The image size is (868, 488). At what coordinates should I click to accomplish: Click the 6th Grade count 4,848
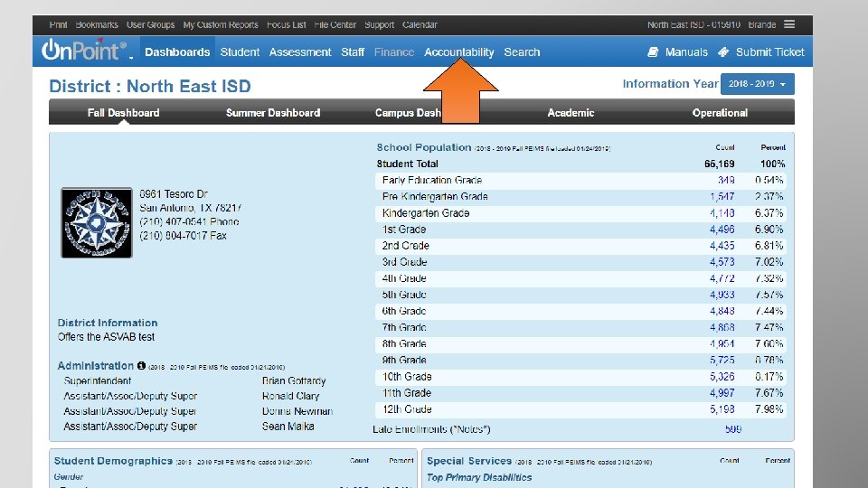click(x=722, y=311)
